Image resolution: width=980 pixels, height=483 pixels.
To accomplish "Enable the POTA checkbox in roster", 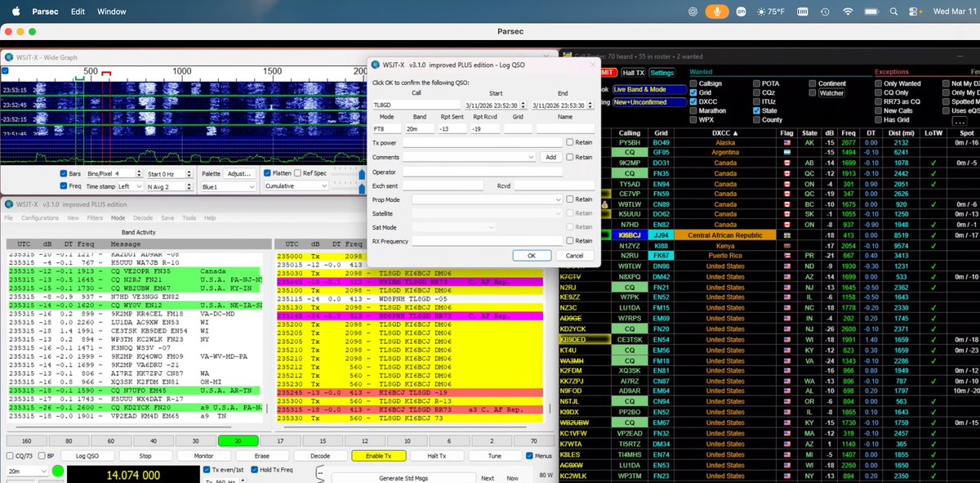I will (755, 83).
